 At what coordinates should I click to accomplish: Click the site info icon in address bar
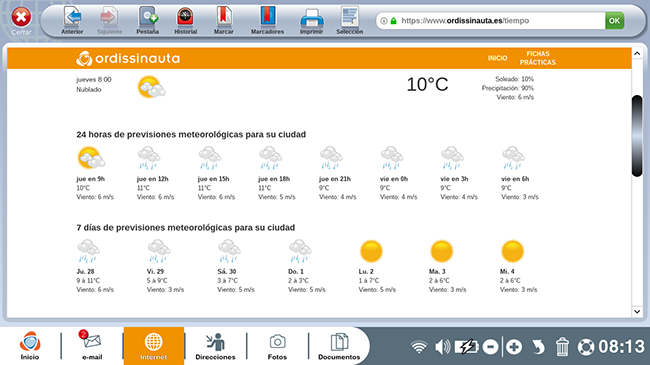[x=384, y=21]
